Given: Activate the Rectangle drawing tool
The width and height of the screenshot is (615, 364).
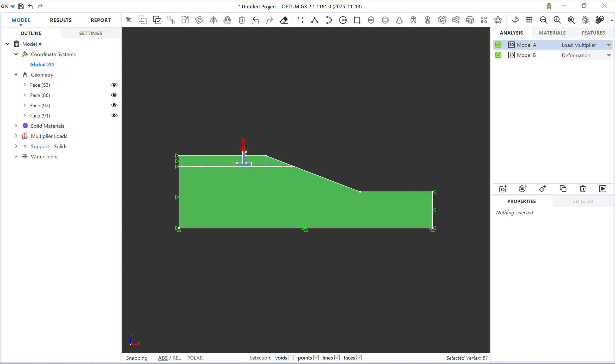Looking at the screenshot, I should coord(357,20).
